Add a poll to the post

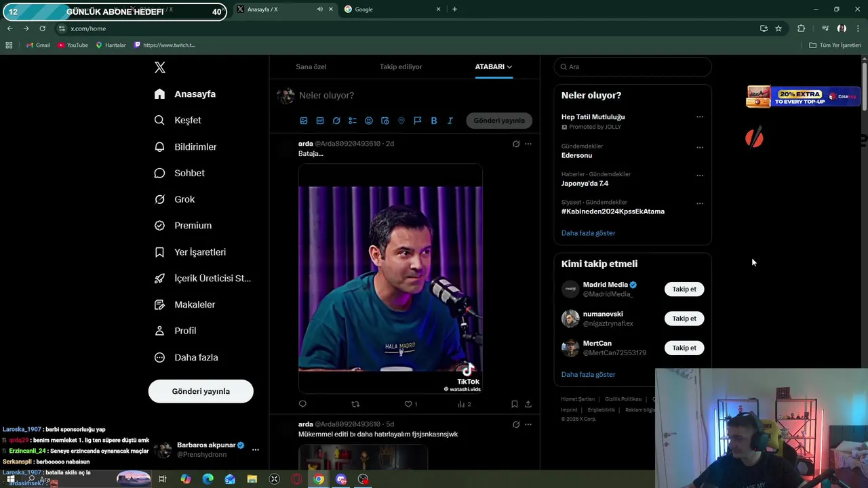(353, 121)
